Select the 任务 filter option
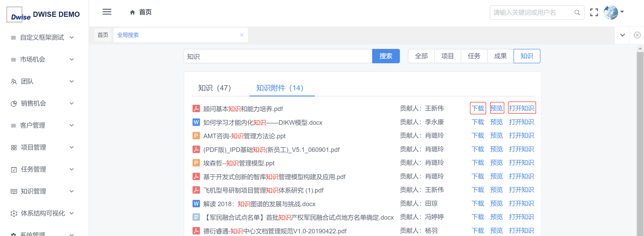The image size is (644, 236). click(x=474, y=56)
